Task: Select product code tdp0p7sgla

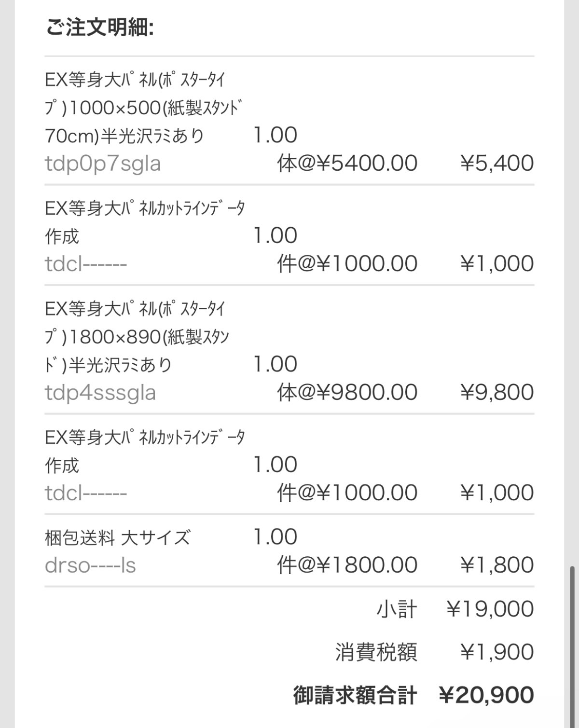Action: pos(103,164)
